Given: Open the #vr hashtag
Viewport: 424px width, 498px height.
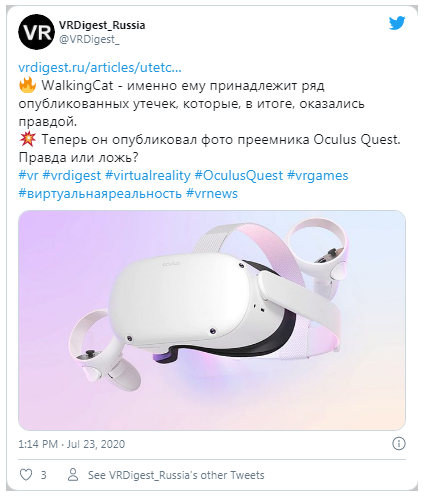Looking at the screenshot, I should point(28,175).
